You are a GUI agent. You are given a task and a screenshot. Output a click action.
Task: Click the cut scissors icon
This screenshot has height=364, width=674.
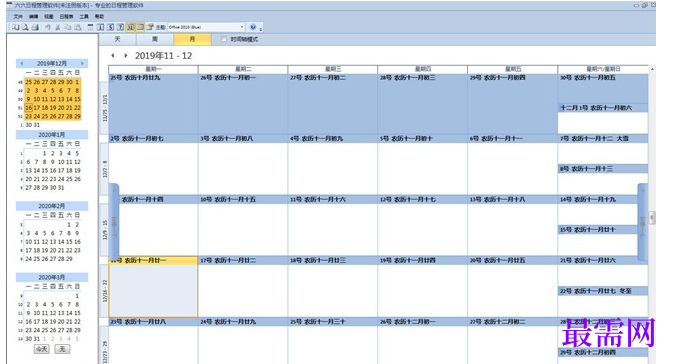[58, 27]
